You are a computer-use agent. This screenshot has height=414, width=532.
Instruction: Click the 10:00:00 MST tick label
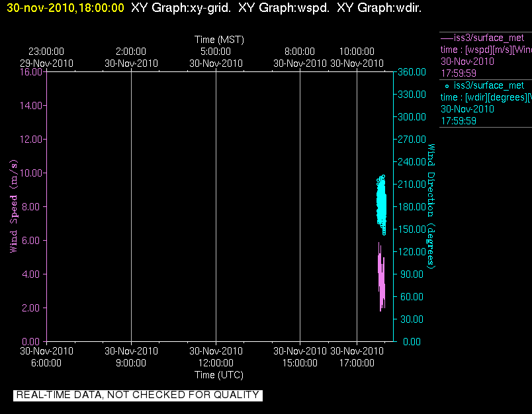tap(357, 52)
